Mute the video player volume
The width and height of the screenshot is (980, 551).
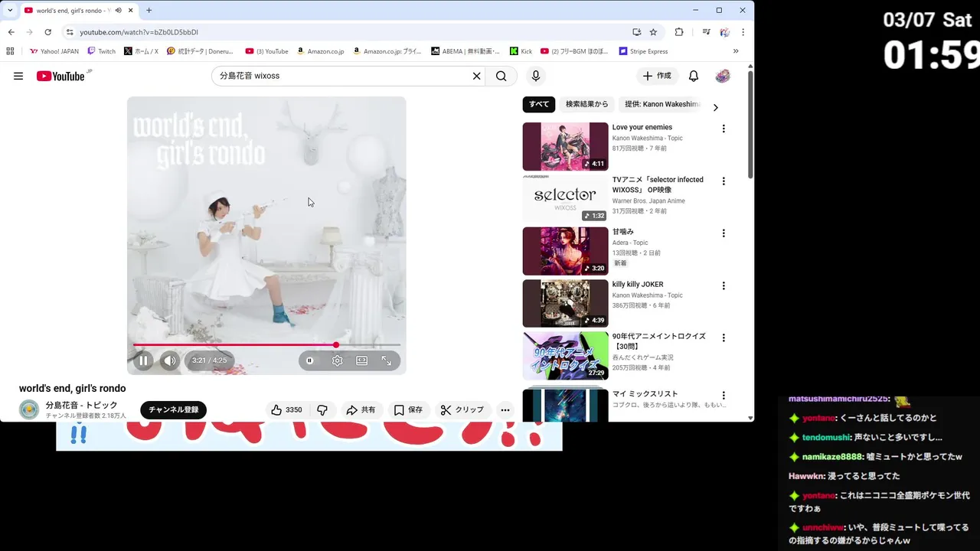click(x=170, y=360)
